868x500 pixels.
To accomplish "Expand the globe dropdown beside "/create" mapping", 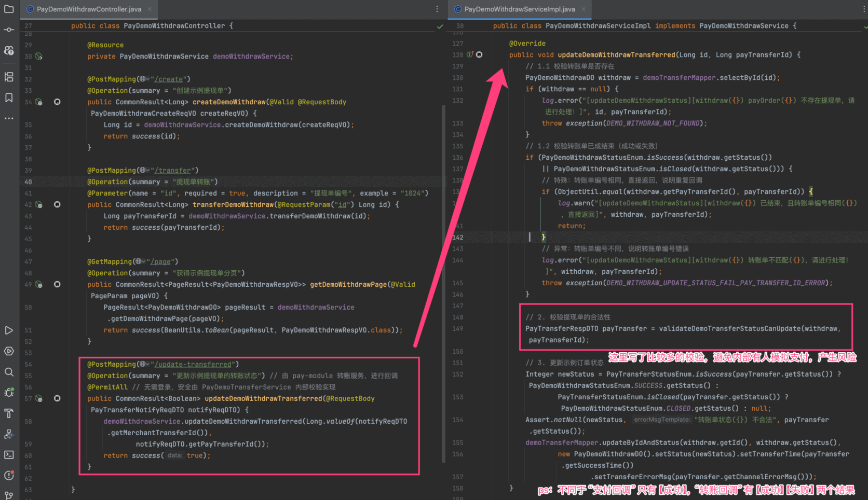I will (144, 79).
